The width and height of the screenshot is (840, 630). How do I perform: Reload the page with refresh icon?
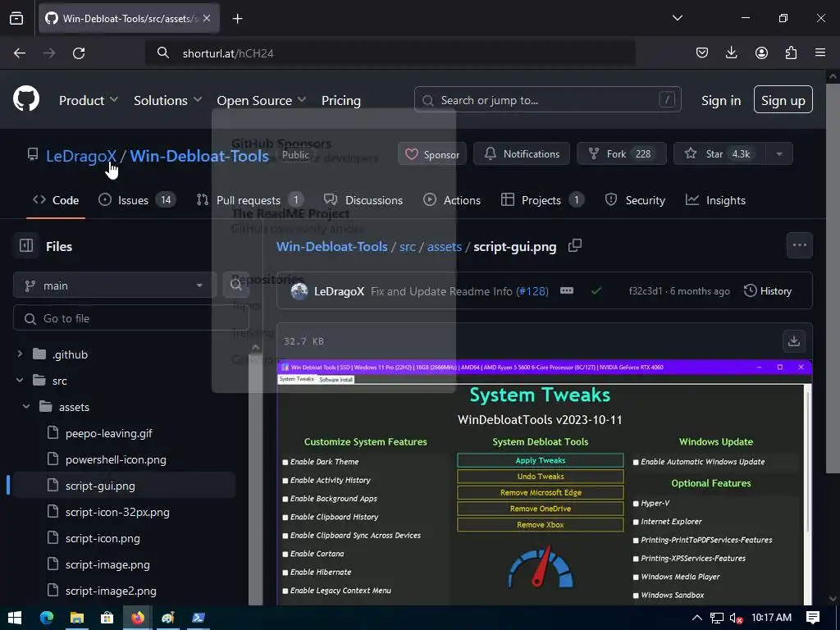pyautogui.click(x=79, y=53)
